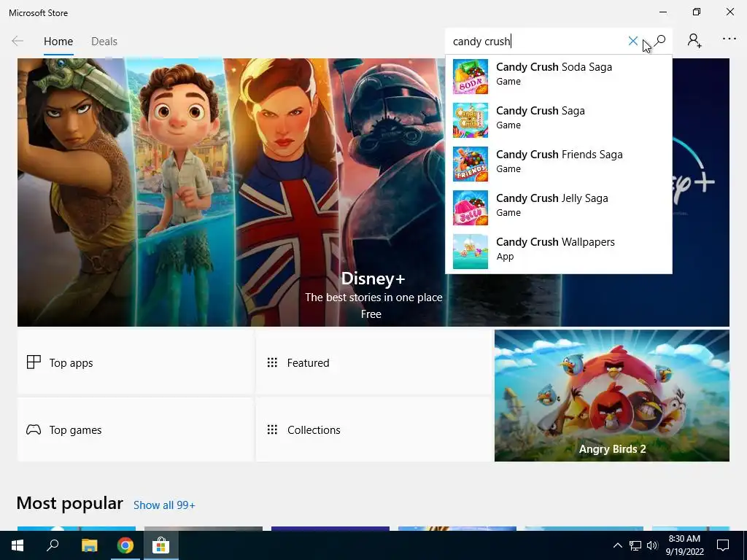Select the Candy Crush Soda Saga icon

pyautogui.click(x=471, y=77)
